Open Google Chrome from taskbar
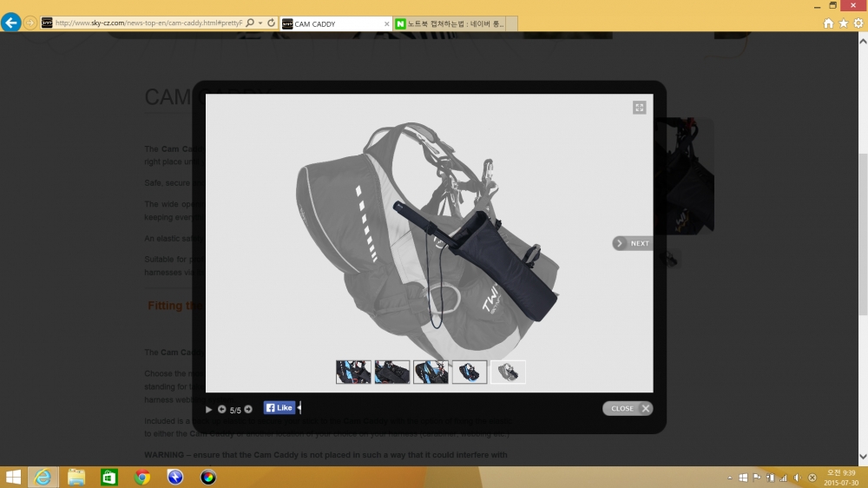Image resolution: width=868 pixels, height=488 pixels. point(142,477)
